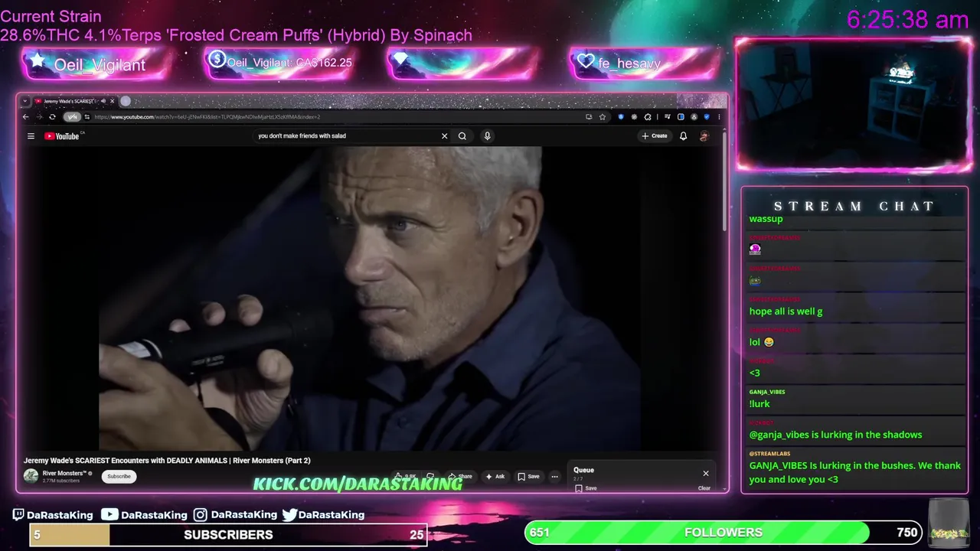Open YouTube notifications bell
This screenshot has width=980, height=551.
pos(683,136)
